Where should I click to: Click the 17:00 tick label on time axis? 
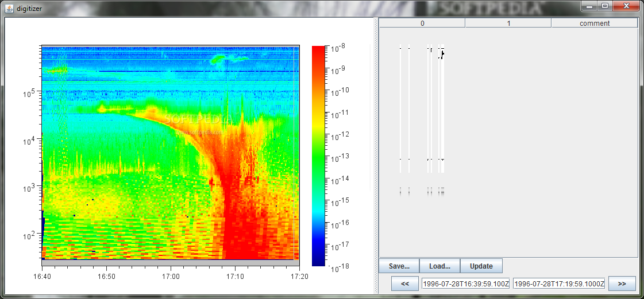point(171,276)
